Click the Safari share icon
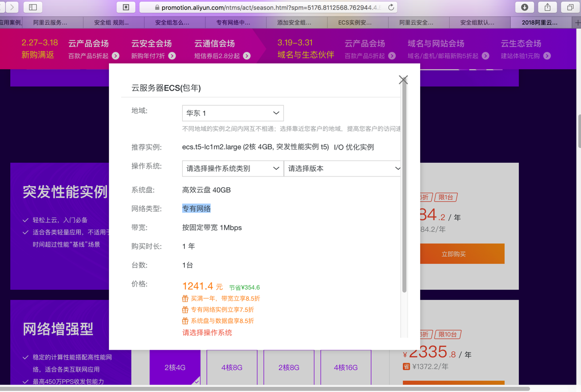581x392 pixels. [x=547, y=7]
